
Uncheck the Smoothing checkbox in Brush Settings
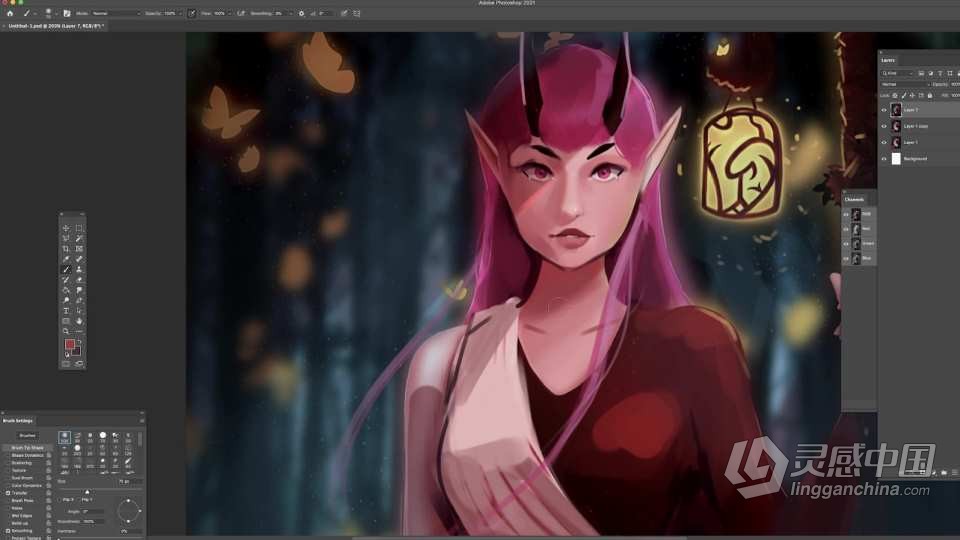(x=8, y=531)
